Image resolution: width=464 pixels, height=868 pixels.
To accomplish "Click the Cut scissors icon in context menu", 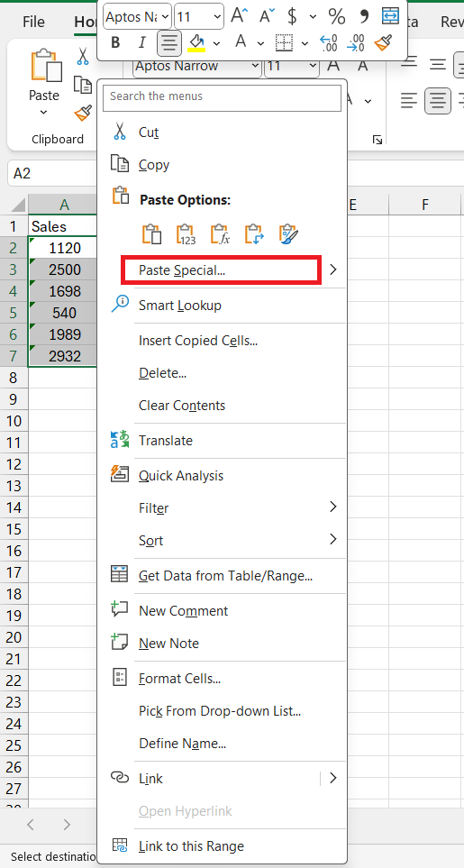I will [x=120, y=132].
